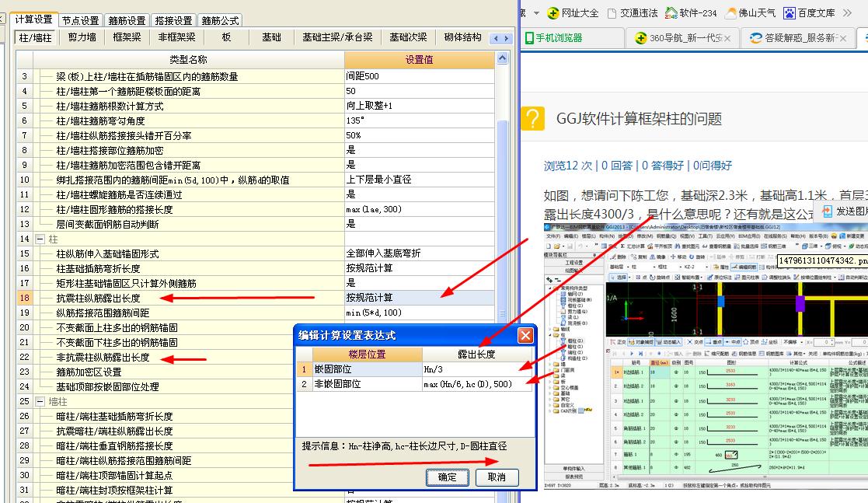Switch to the 计算设置 tab
The height and width of the screenshot is (503, 868).
[33, 19]
